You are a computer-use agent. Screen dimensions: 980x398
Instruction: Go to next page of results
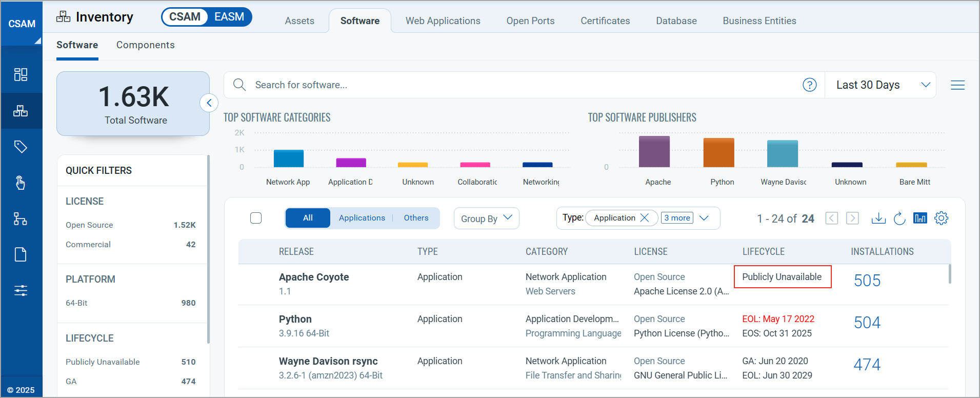pos(852,218)
